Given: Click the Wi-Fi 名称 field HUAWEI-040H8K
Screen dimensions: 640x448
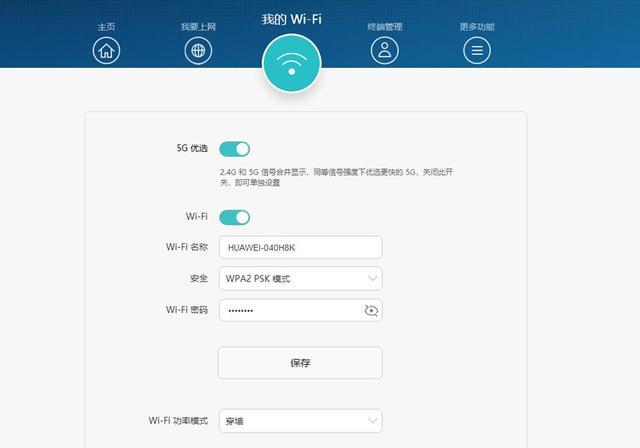Looking at the screenshot, I should tap(300, 247).
